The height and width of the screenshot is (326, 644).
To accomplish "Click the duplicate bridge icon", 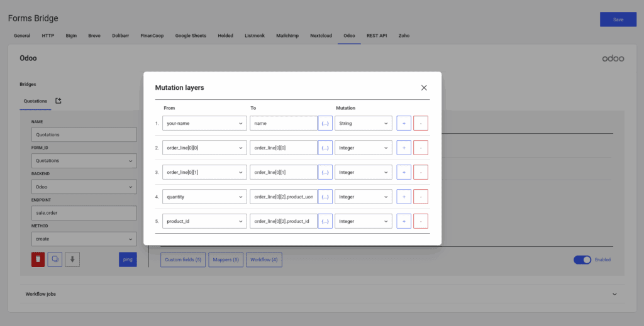I will click(x=55, y=259).
